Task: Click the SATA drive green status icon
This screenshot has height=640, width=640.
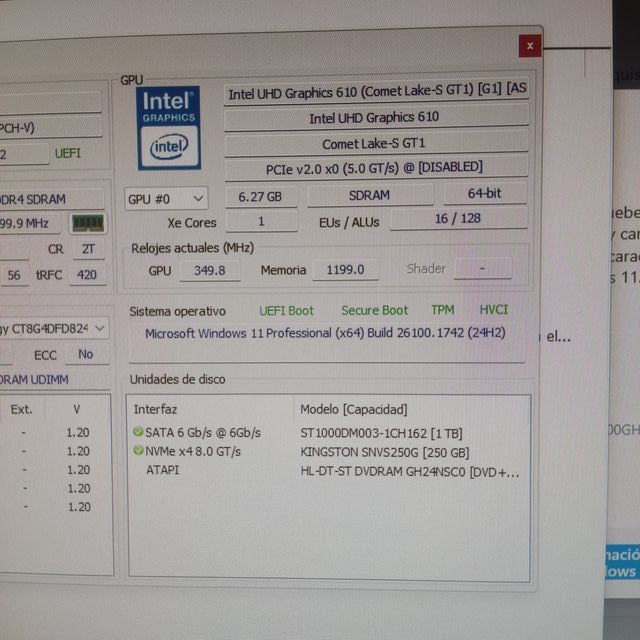Action: click(138, 431)
